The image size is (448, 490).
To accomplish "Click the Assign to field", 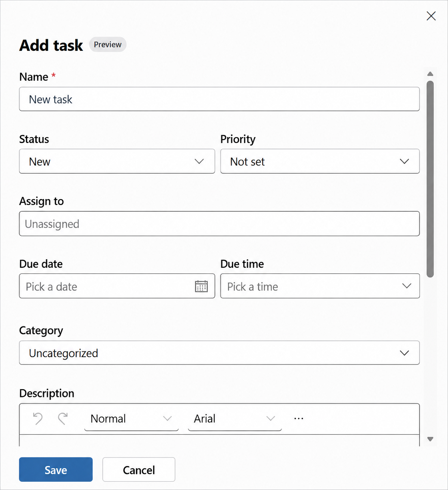I will [219, 224].
